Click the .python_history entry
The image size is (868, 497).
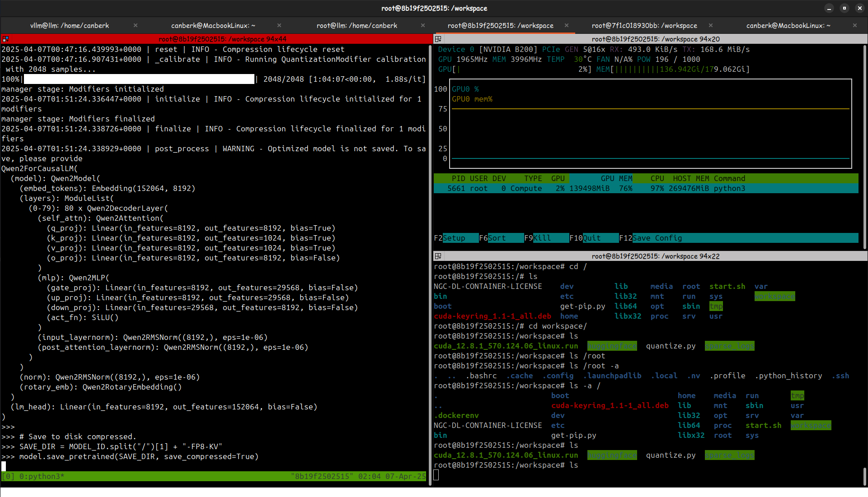(788, 376)
